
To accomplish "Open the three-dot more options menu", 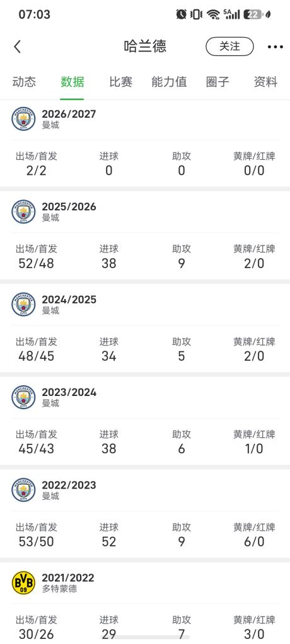I will 275,47.
